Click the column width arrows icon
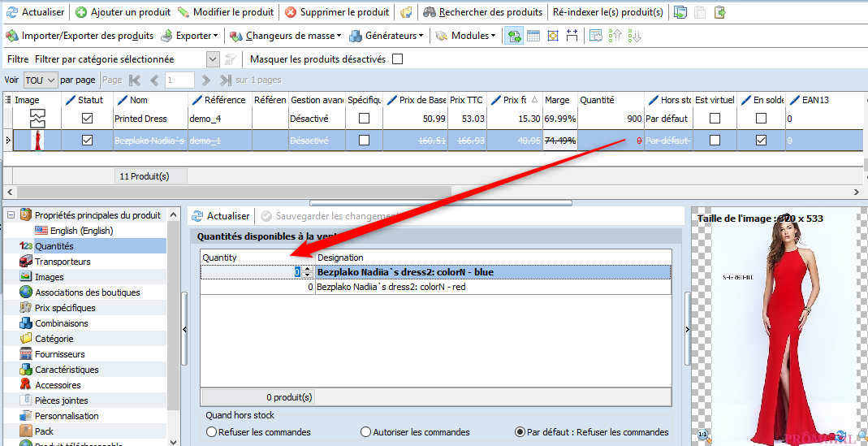The image size is (868, 446). (572, 36)
